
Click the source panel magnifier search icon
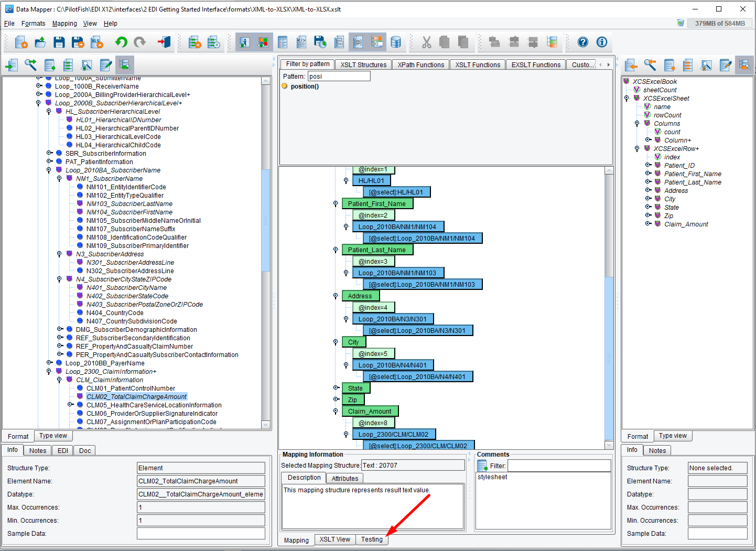[30, 65]
